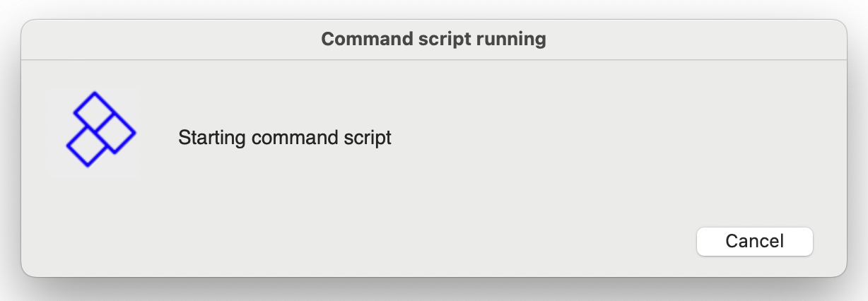Screen dimensions: 868x301
Task: Click the "Command script running" dialog title
Action: point(434,39)
